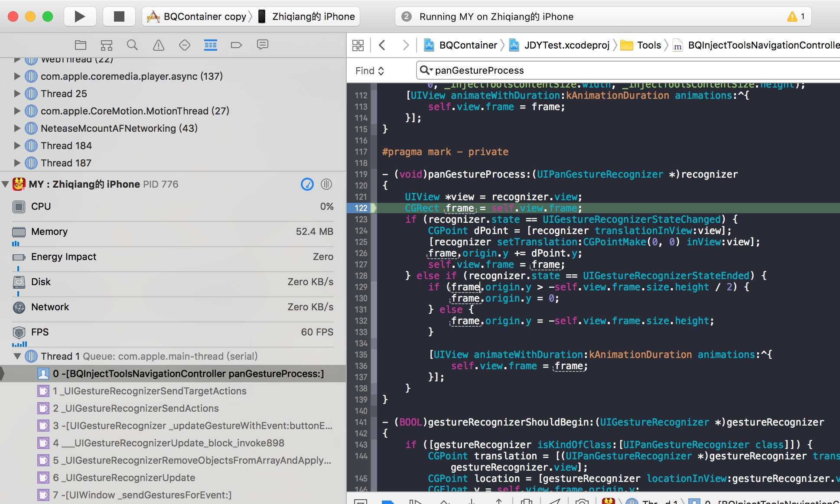The width and height of the screenshot is (840, 504).
Task: Click the Run (play) button
Action: (x=80, y=16)
